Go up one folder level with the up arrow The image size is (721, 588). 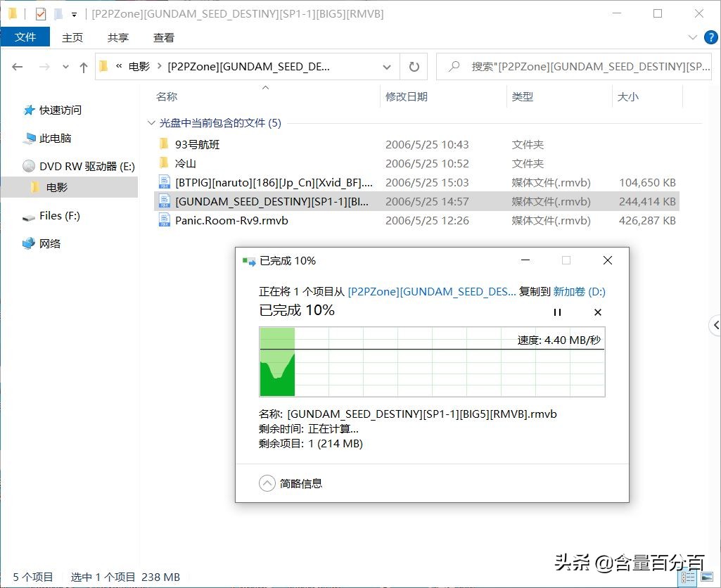click(x=84, y=66)
